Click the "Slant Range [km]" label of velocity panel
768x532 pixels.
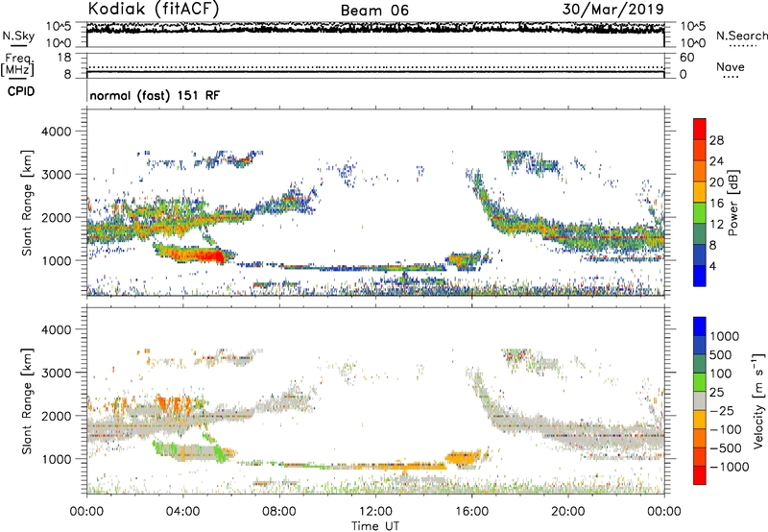point(27,401)
